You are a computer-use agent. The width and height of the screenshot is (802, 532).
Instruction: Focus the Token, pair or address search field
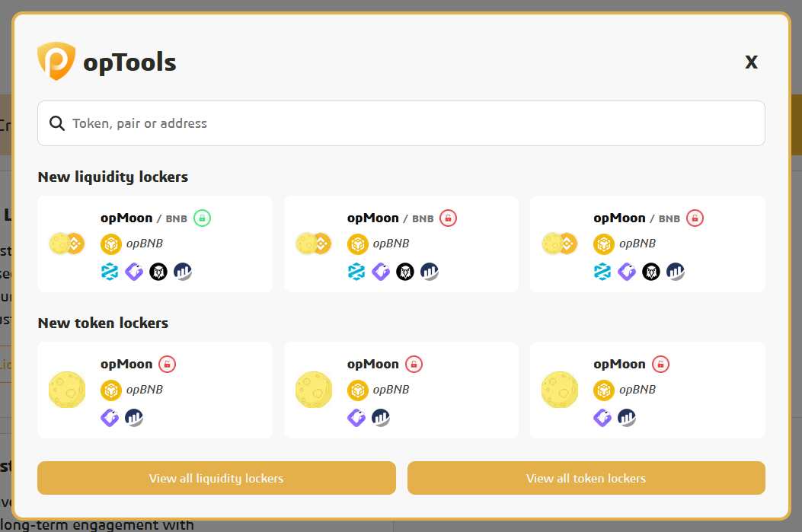pos(401,123)
